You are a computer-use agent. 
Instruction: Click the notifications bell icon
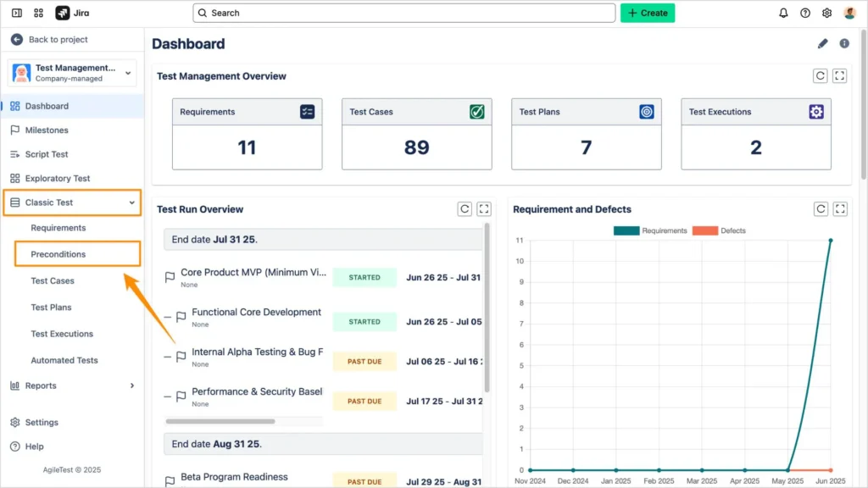point(783,13)
